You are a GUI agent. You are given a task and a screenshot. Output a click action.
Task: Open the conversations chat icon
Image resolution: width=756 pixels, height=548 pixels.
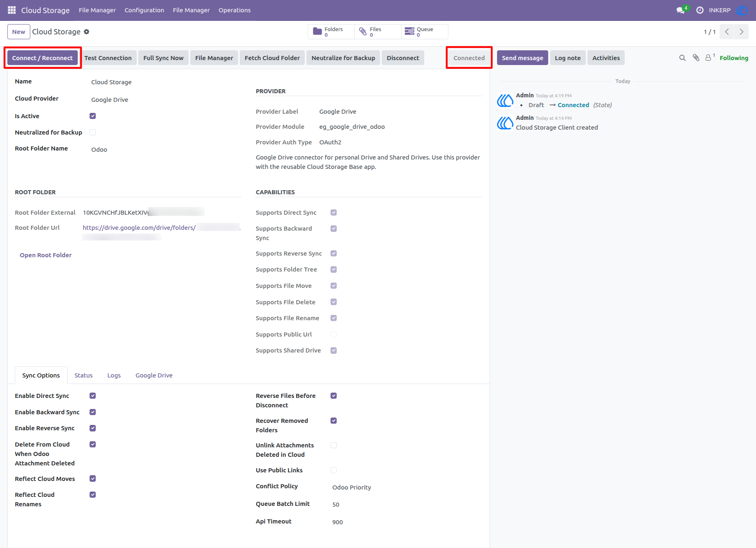coord(681,10)
